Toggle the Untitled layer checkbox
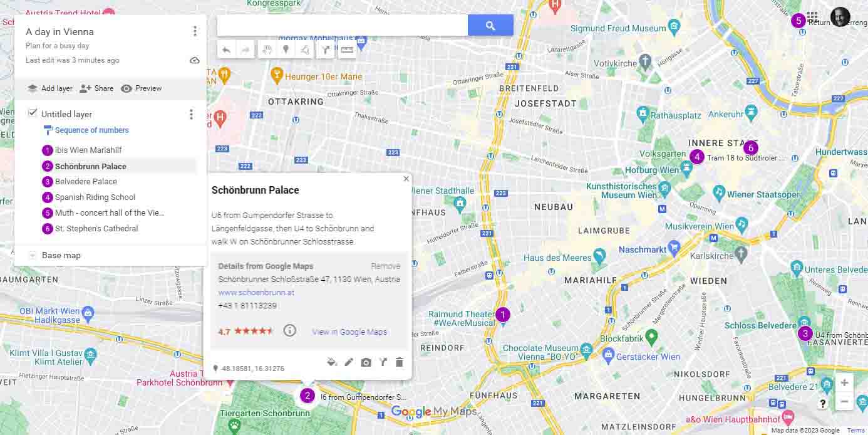868x435 pixels. pyautogui.click(x=33, y=113)
